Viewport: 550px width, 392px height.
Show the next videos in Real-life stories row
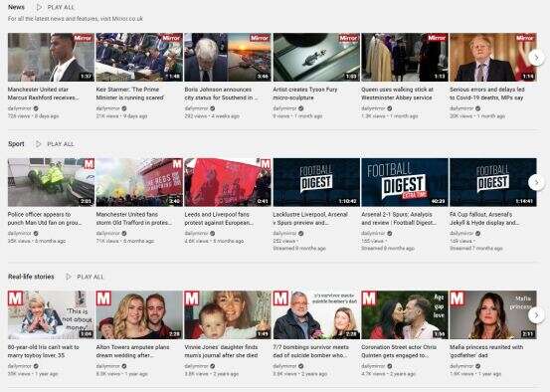click(x=536, y=314)
